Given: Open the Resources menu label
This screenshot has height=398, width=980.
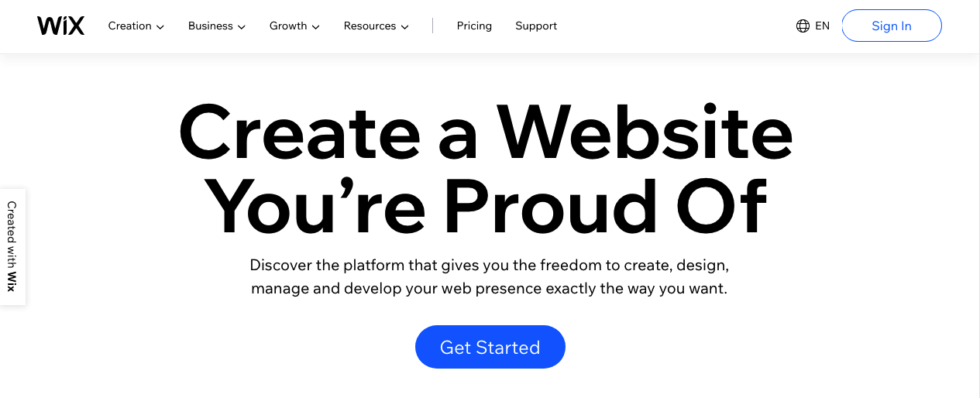Looking at the screenshot, I should 370,26.
